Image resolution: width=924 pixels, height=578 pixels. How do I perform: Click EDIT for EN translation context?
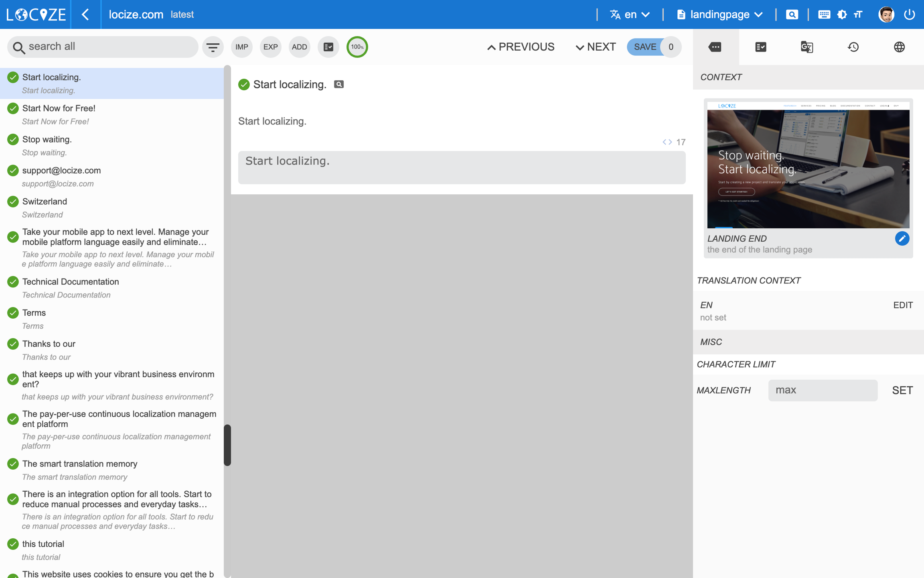tap(903, 305)
